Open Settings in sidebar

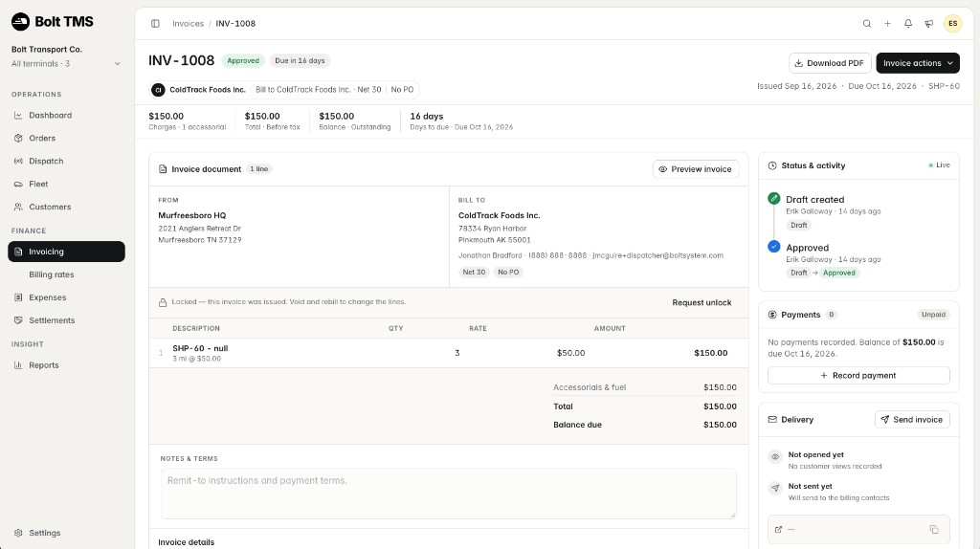[66, 534]
